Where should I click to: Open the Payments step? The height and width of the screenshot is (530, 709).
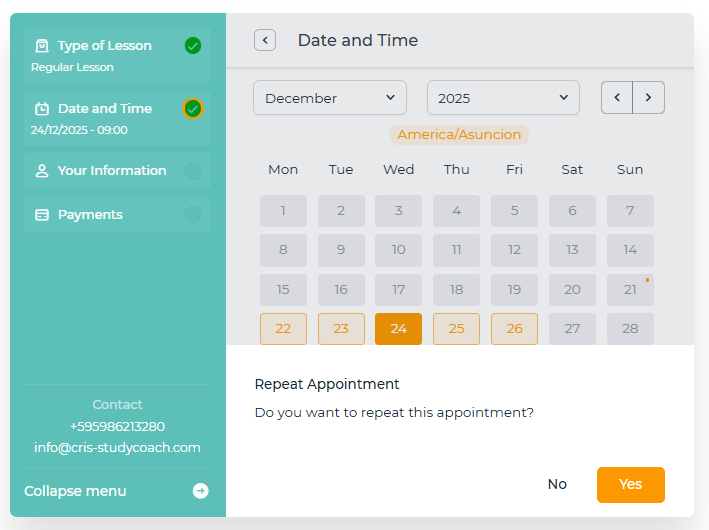[90, 215]
